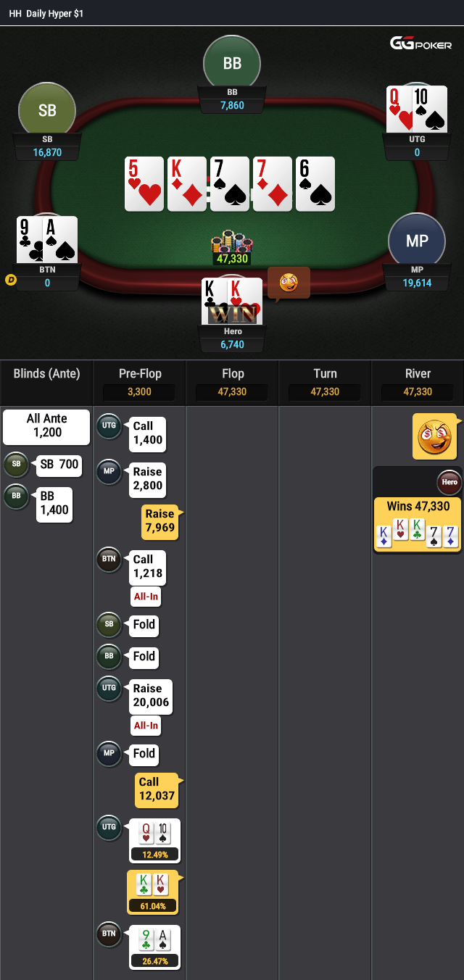Image resolution: width=464 pixels, height=980 pixels.
Task: Click the BB player avatar
Action: [232, 64]
